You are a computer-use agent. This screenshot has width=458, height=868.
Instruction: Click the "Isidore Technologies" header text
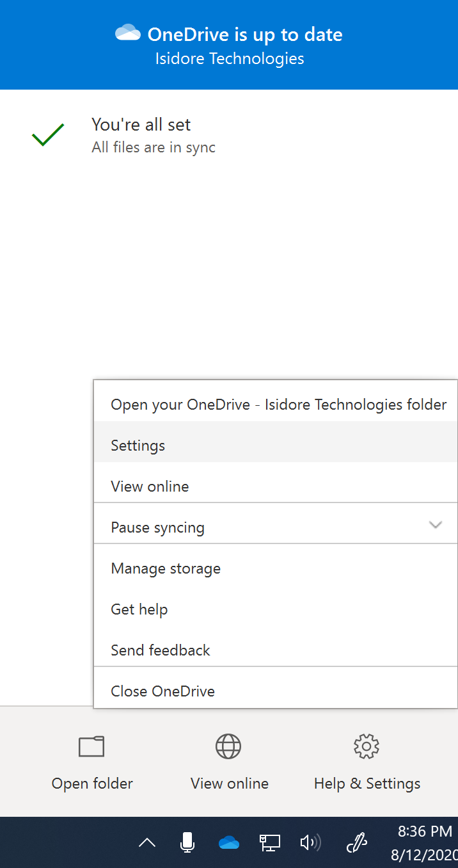(x=230, y=59)
